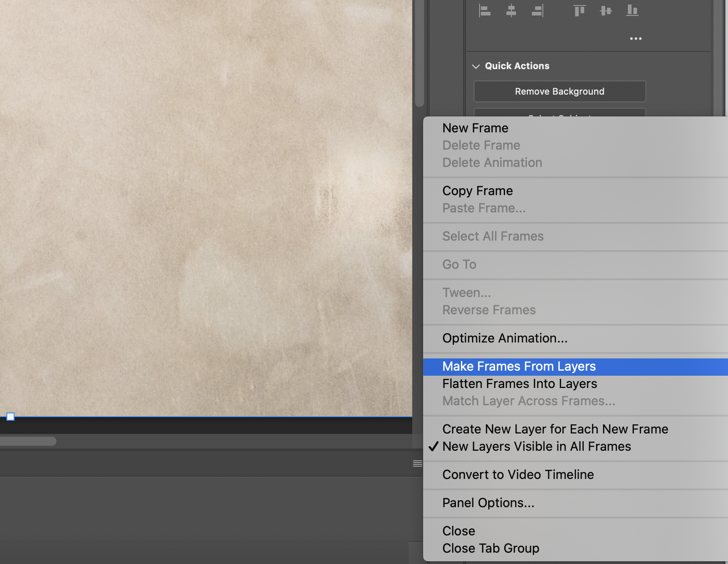Choose Make Frames From Layers
The height and width of the screenshot is (564, 728).
[519, 366]
